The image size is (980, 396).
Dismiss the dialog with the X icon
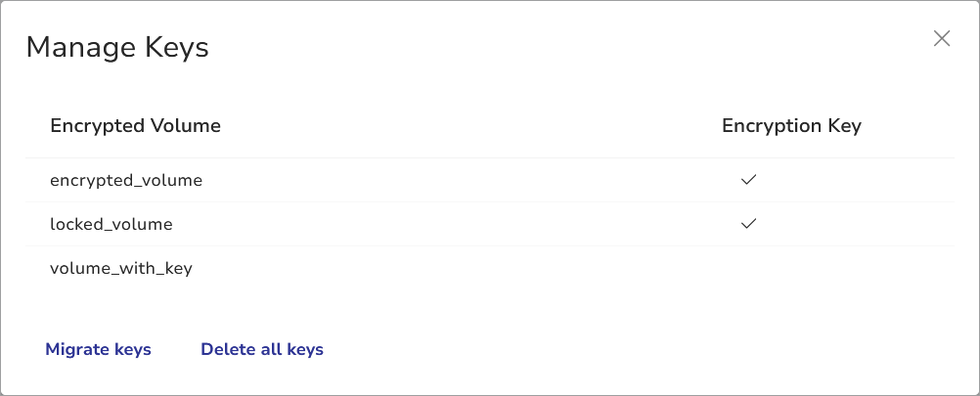[942, 38]
